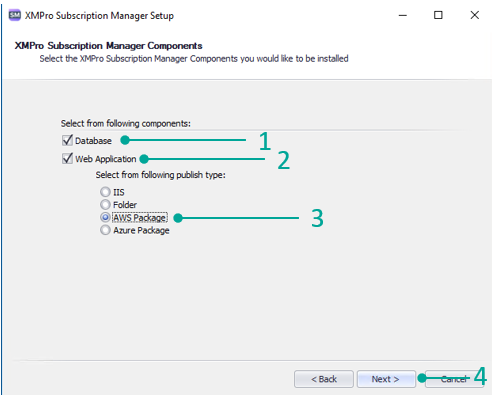The image size is (493, 395).
Task: Choose the Folder publish type
Action: (x=105, y=204)
